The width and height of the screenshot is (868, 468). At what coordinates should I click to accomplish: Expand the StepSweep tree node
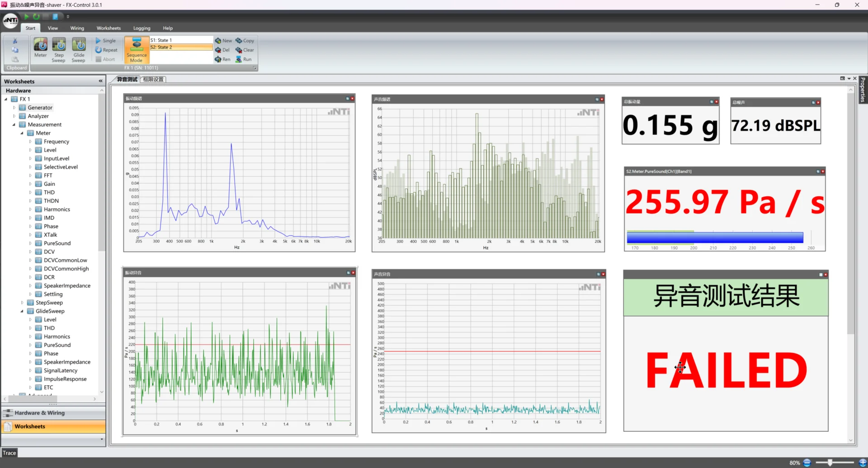point(22,303)
